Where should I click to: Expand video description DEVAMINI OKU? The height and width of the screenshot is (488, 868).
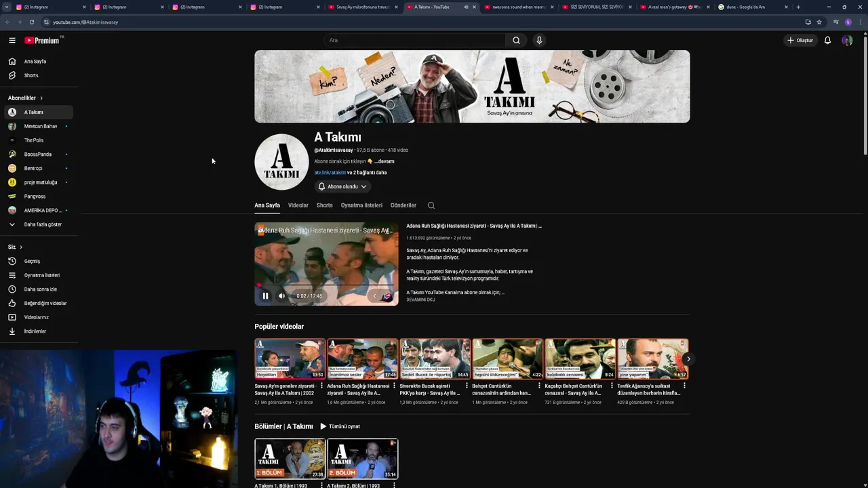click(x=420, y=300)
